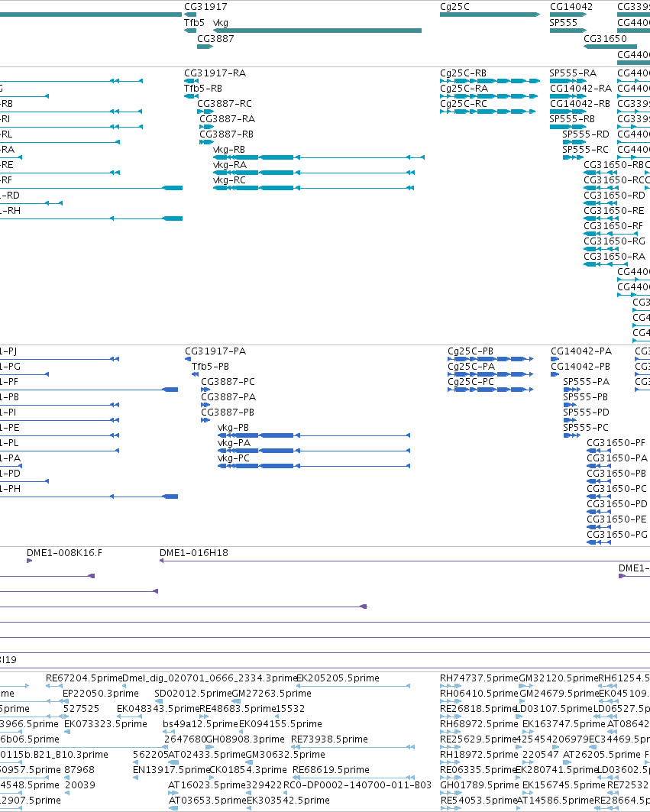
Task: Select the CG31650-PG protein label
Action: [617, 535]
